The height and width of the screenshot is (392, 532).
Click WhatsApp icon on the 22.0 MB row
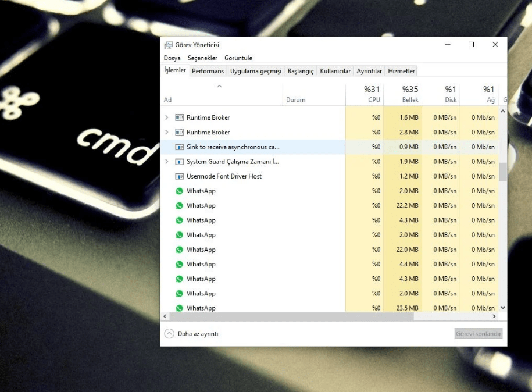click(180, 250)
